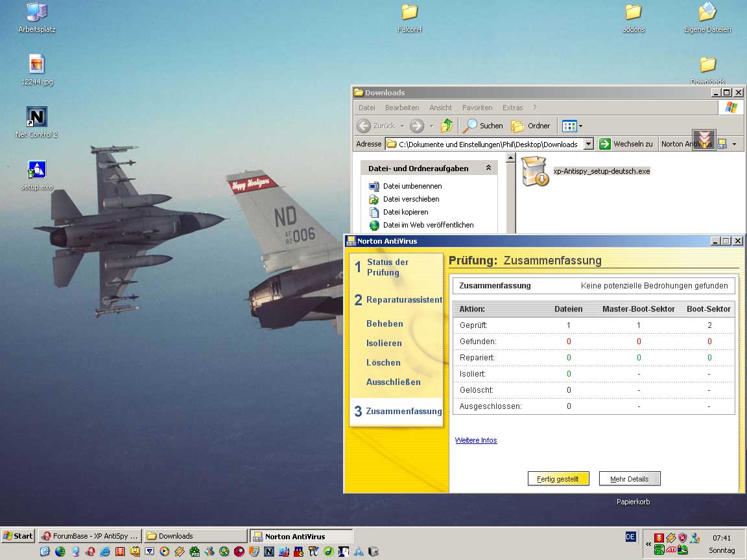747x560 pixels.
Task: Open the Ansicht menu
Action: (441, 108)
